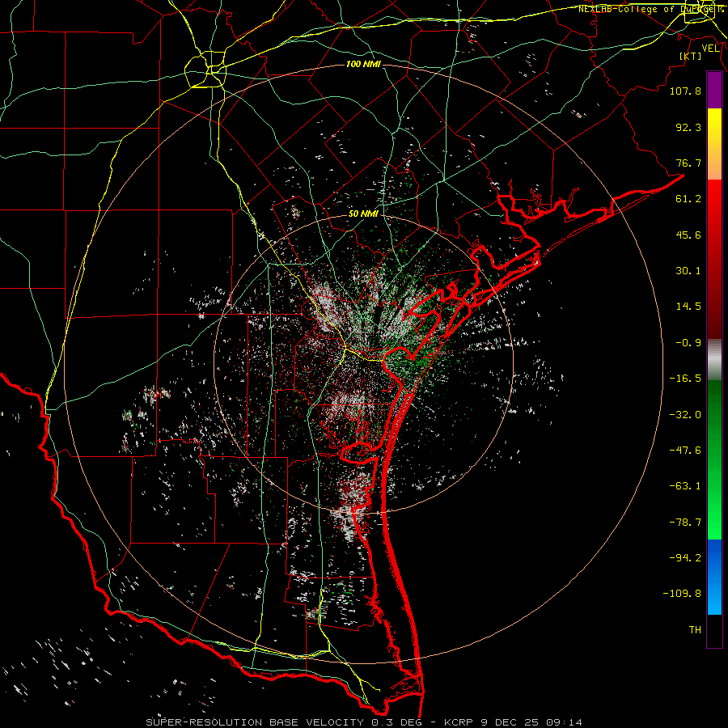Screen dimensions: 728x728
Task: Click the -0.9 legend value
Action: (x=688, y=343)
